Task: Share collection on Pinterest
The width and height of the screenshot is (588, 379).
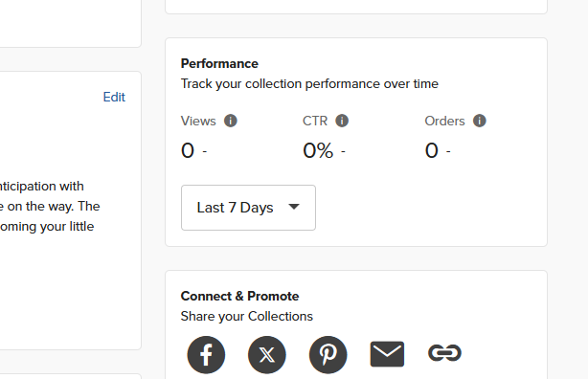Action: tap(328, 355)
